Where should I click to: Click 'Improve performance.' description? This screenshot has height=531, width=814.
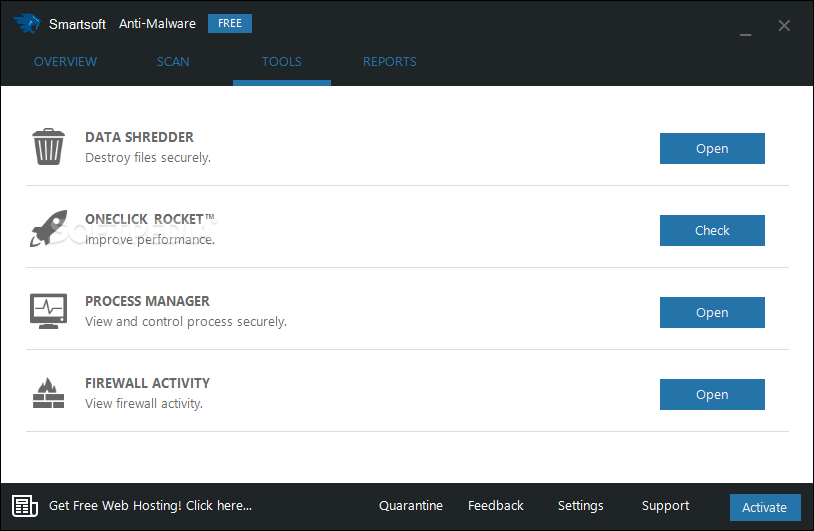(150, 240)
